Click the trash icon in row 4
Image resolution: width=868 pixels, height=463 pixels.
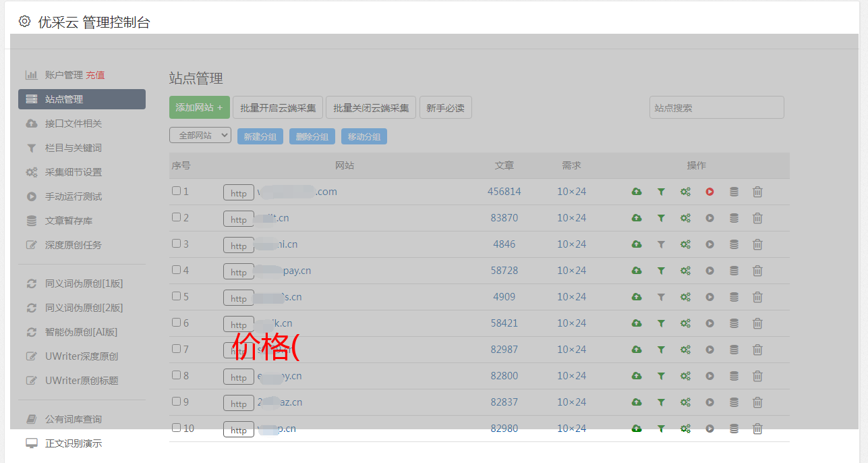[x=757, y=271]
